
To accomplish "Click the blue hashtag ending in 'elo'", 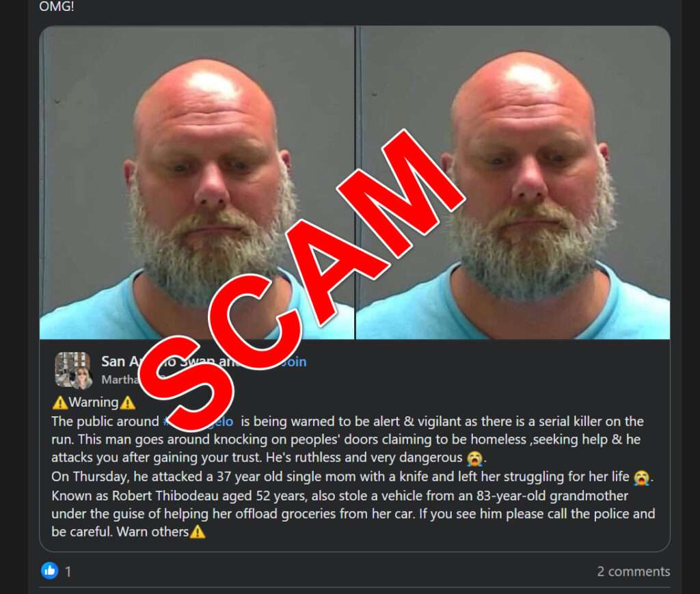I will click(199, 421).
